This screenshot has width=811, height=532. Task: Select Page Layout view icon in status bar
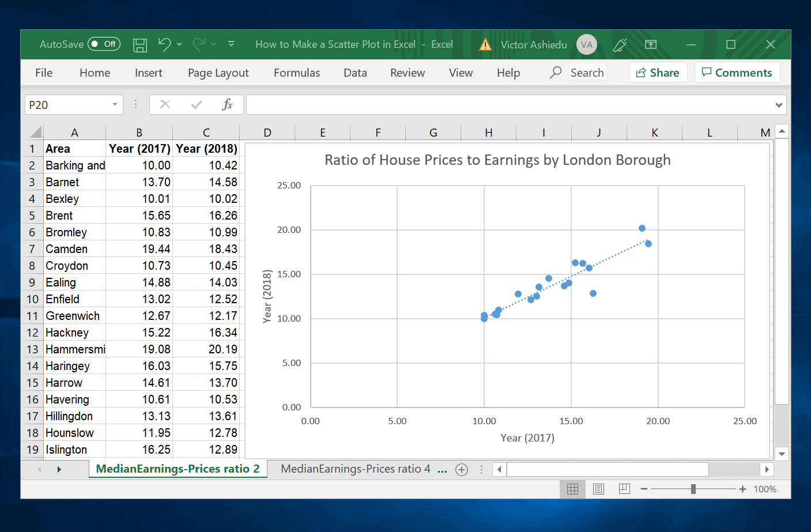[x=598, y=489]
